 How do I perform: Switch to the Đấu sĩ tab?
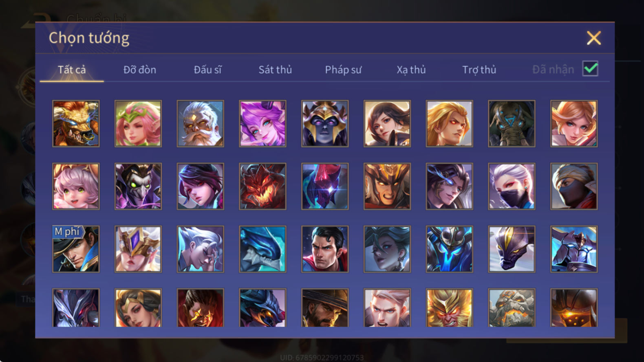207,70
